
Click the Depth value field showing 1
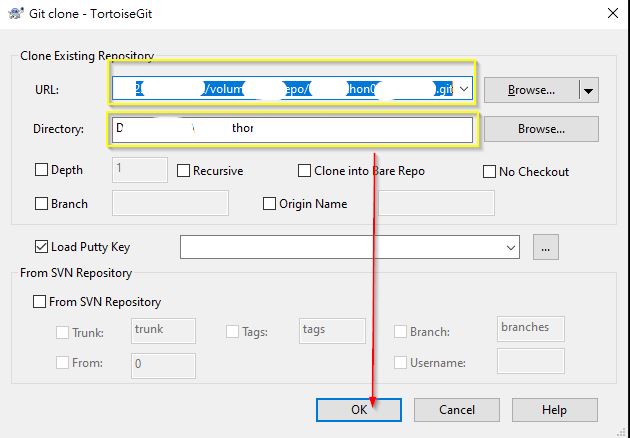point(139,170)
